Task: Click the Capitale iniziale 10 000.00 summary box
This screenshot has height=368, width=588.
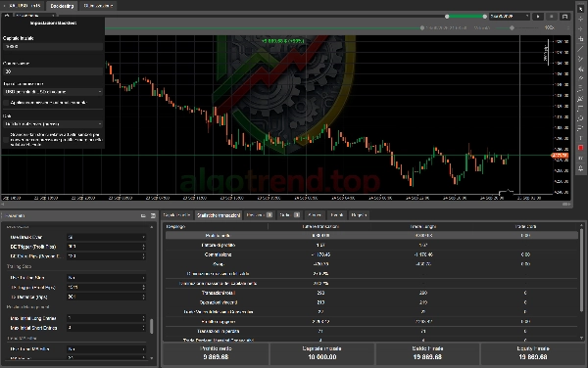Action: click(322, 353)
